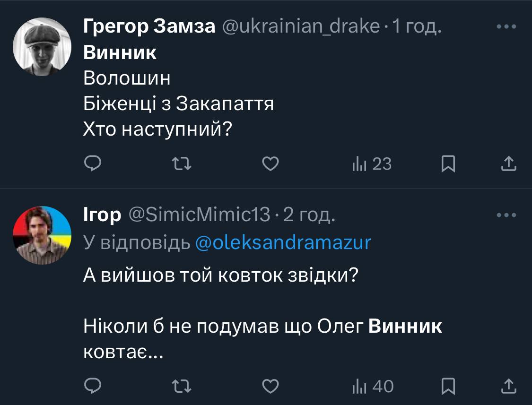The image size is (532, 405).
Task: Open the @oleksandramazur profile mention
Action: (x=283, y=242)
